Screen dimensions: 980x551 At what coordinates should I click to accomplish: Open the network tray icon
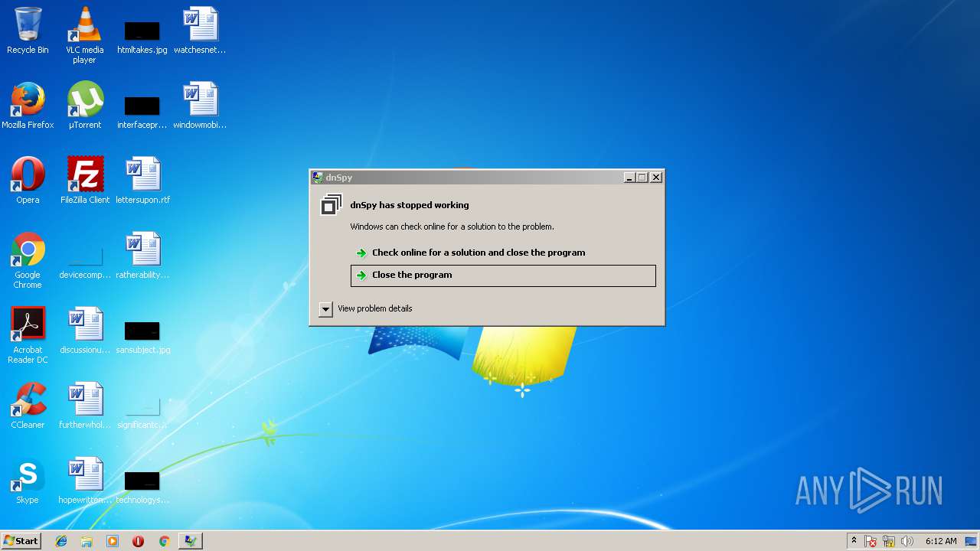point(889,541)
